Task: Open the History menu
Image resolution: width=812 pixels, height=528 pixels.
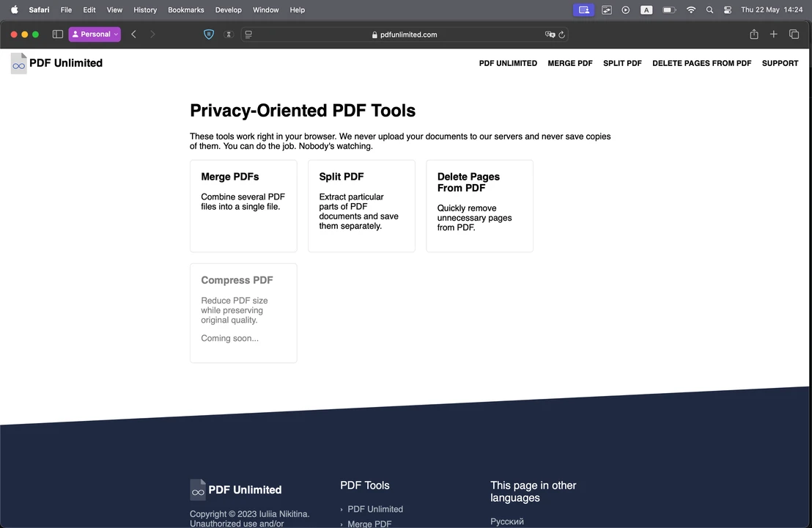Action: tap(145, 10)
